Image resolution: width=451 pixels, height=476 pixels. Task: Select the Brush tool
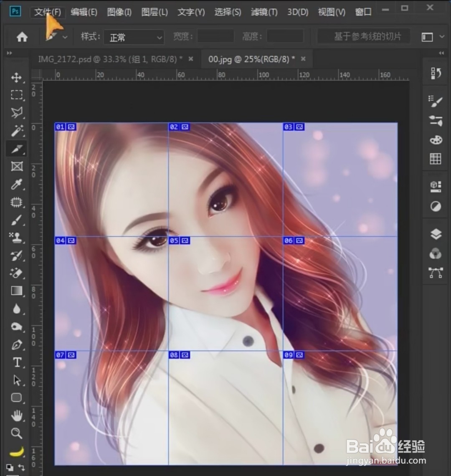[16, 220]
